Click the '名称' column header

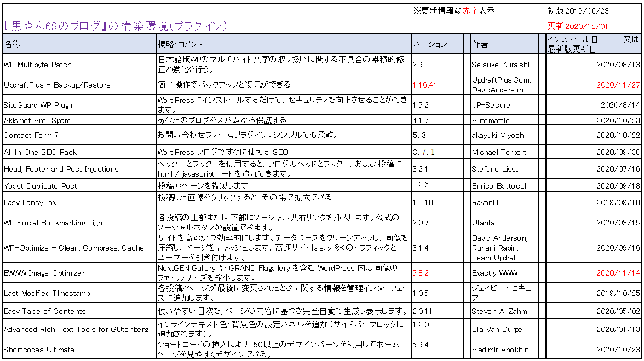12,44
